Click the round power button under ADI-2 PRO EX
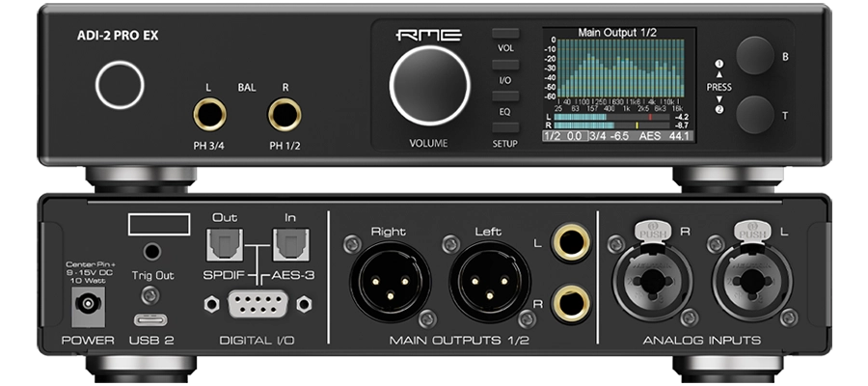Viewport: 868px width, 386px height. coord(120,85)
